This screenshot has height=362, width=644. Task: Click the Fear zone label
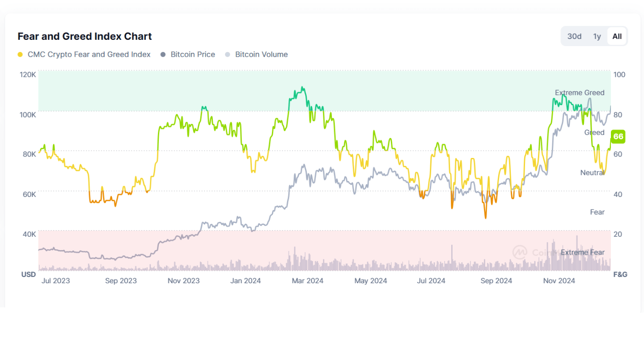(x=597, y=212)
